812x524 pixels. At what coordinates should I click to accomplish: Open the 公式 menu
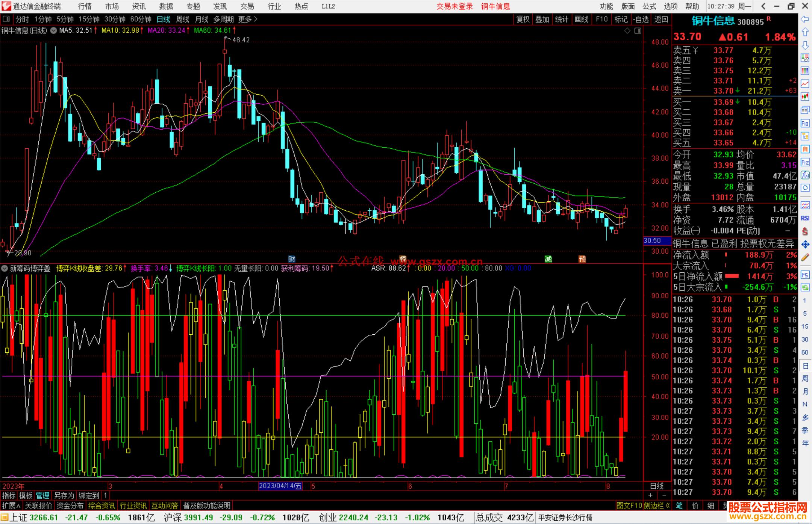649,6
